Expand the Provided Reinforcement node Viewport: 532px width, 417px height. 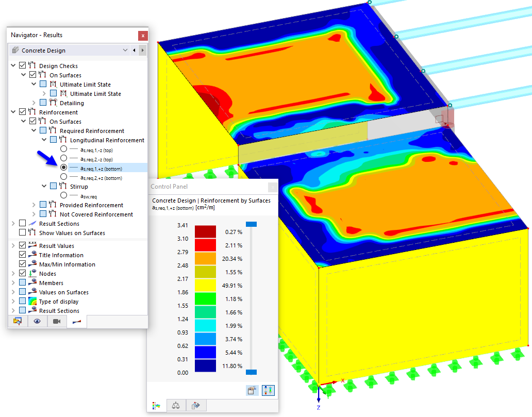[x=34, y=205]
